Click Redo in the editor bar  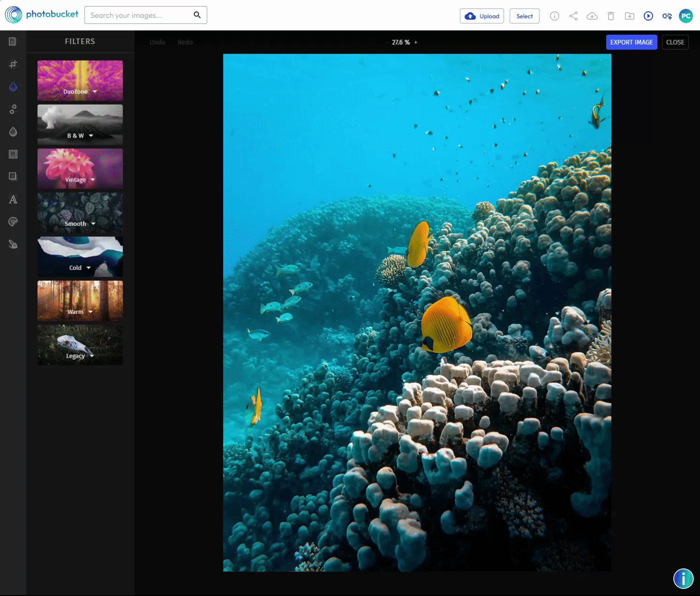click(185, 42)
